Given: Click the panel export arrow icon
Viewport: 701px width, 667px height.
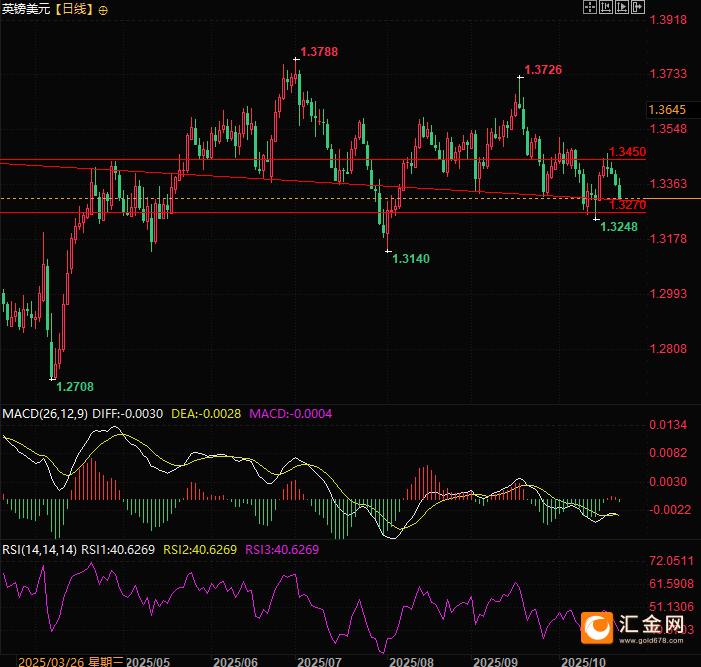Looking at the screenshot, I should (638, 7).
